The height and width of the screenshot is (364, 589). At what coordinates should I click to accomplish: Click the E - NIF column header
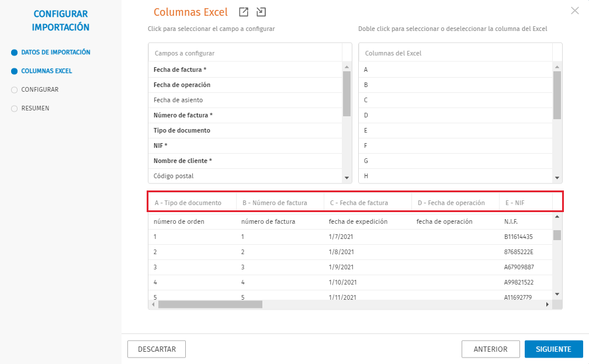click(526, 203)
